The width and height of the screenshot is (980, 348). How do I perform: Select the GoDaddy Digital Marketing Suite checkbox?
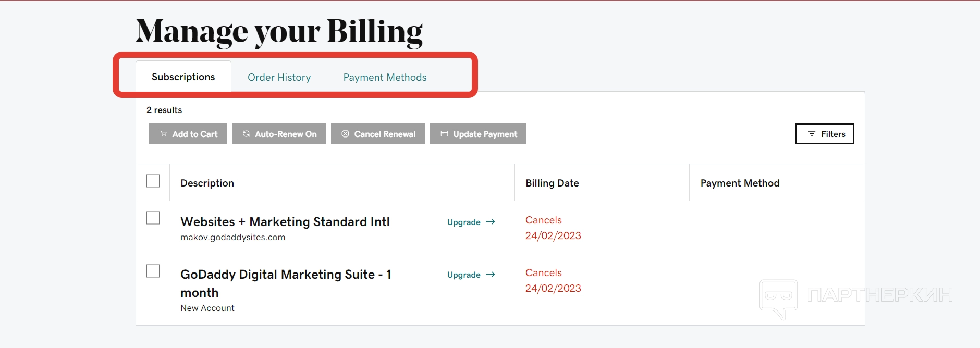(x=153, y=271)
